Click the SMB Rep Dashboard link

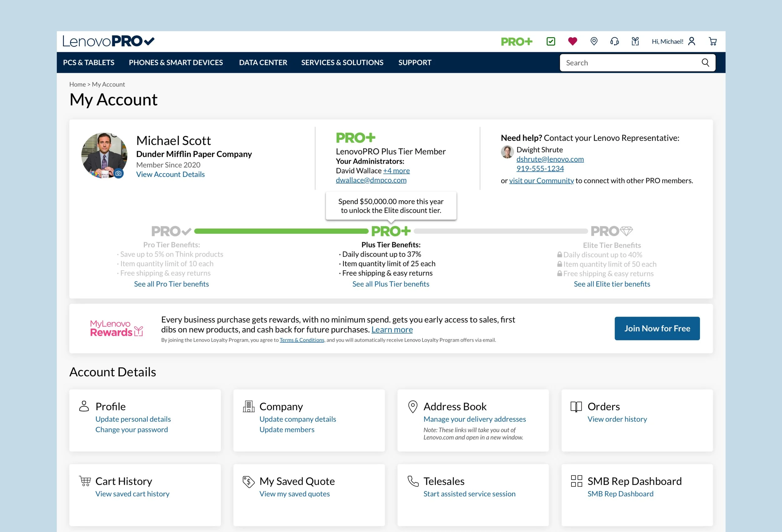(x=620, y=494)
